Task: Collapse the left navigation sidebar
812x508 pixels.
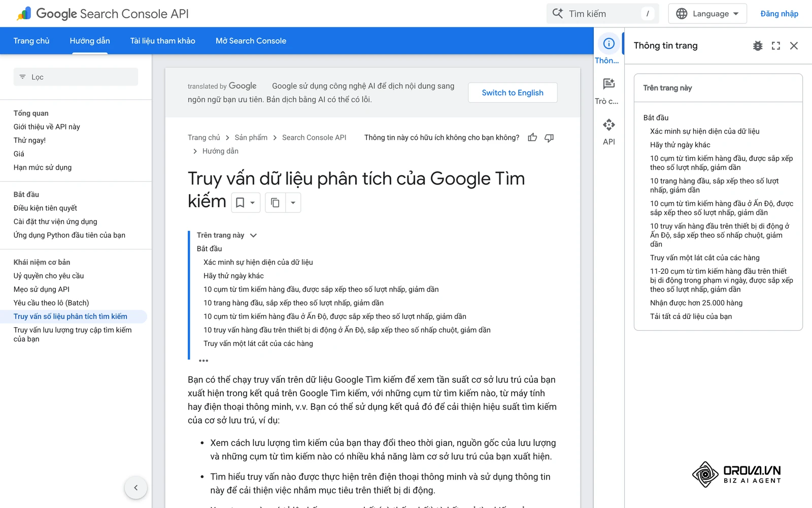Action: [136, 488]
